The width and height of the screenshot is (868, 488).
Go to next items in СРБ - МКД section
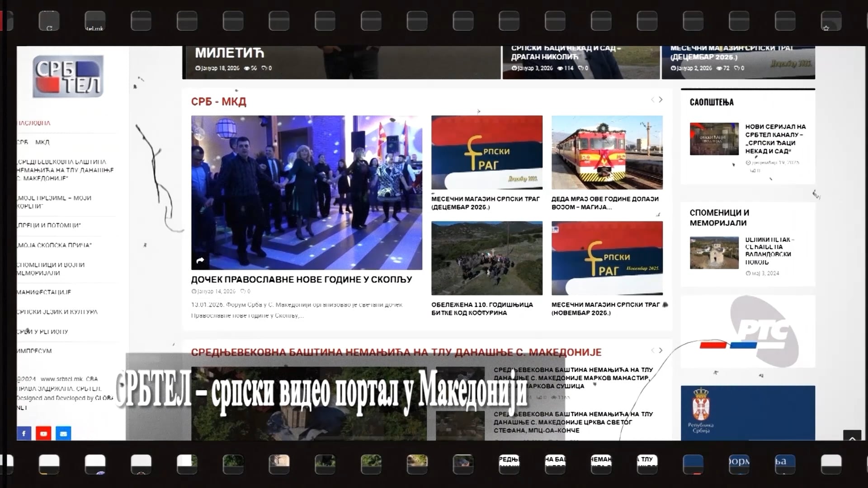[660, 99]
